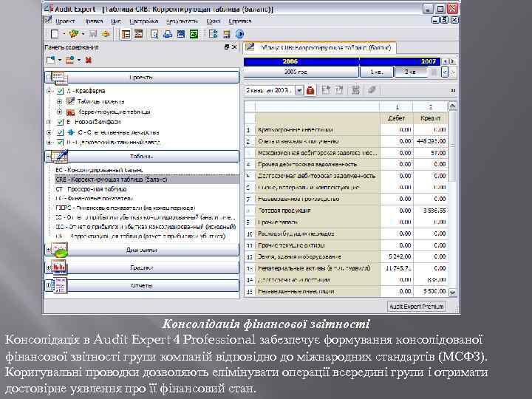Click the Таблицы section header
Viewport: 532px width, 399px height.
pos(142,157)
